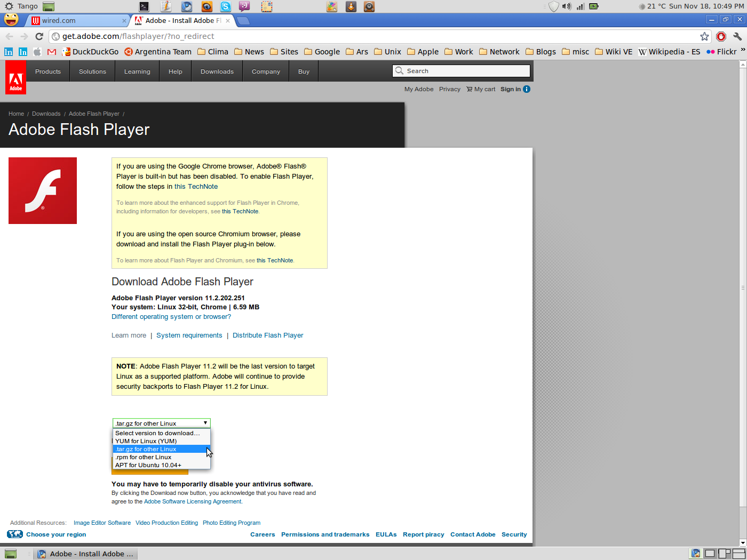Click the Downloads breadcrumb link

tap(46, 114)
